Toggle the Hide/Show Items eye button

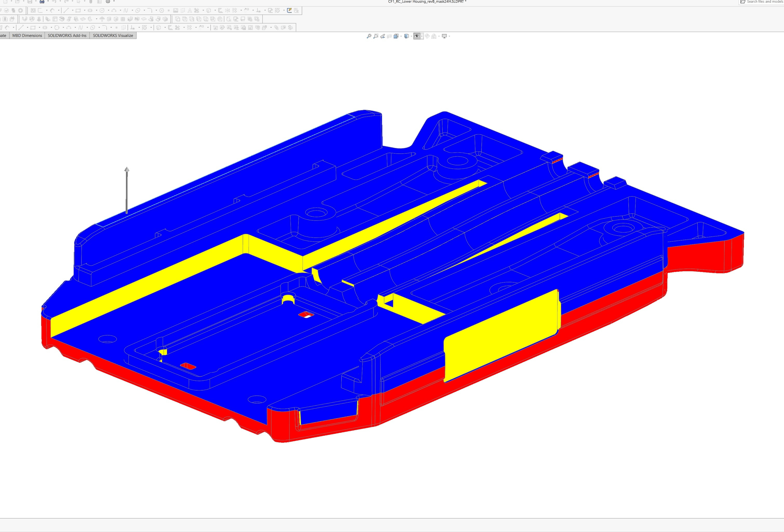click(417, 36)
